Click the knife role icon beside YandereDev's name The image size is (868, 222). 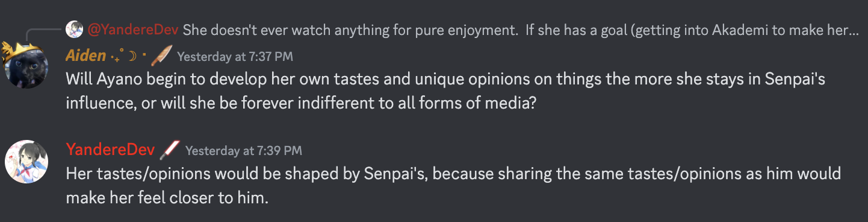(x=169, y=150)
